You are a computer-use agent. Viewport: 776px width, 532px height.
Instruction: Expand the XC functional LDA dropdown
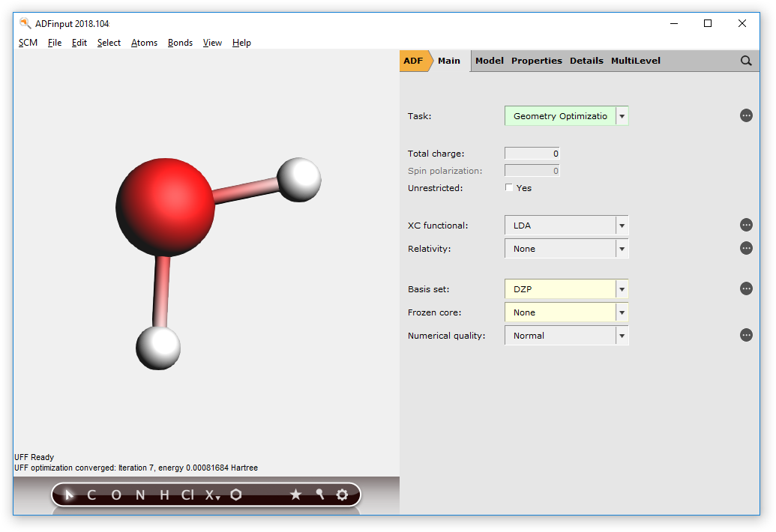566,226
